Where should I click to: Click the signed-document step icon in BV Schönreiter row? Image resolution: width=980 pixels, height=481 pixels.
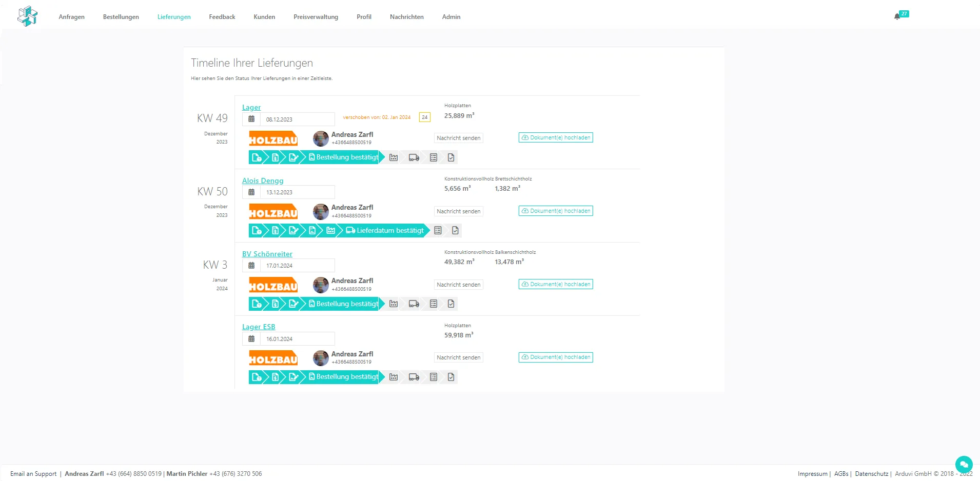(293, 304)
